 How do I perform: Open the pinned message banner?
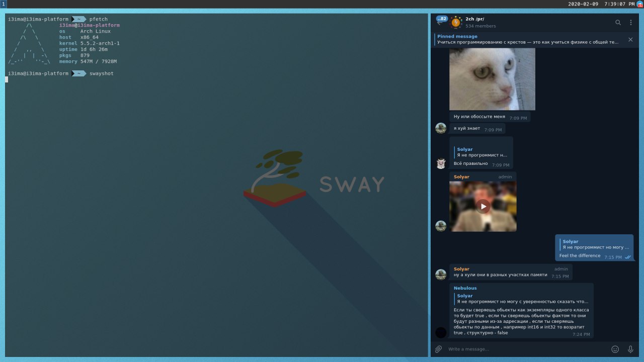528,39
